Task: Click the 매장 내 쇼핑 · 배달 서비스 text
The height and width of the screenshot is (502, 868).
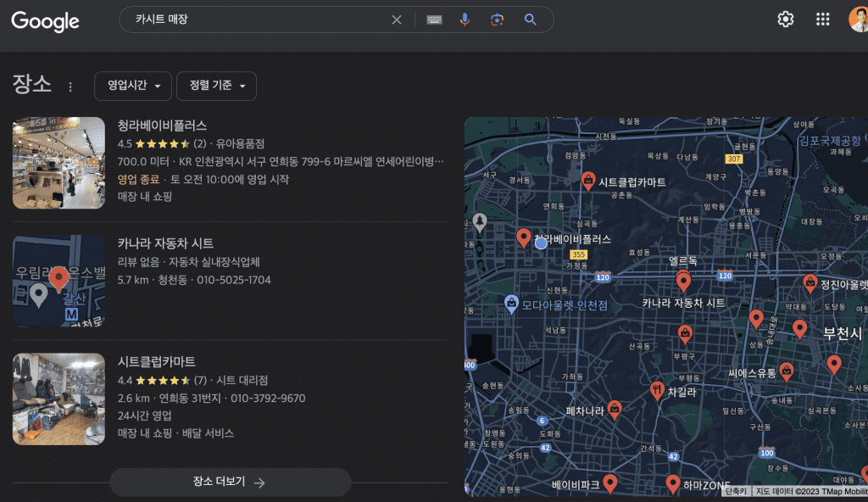Action: coord(175,433)
